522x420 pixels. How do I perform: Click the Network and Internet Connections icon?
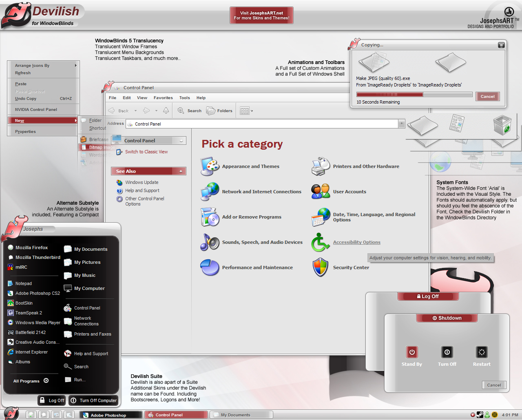(210, 192)
